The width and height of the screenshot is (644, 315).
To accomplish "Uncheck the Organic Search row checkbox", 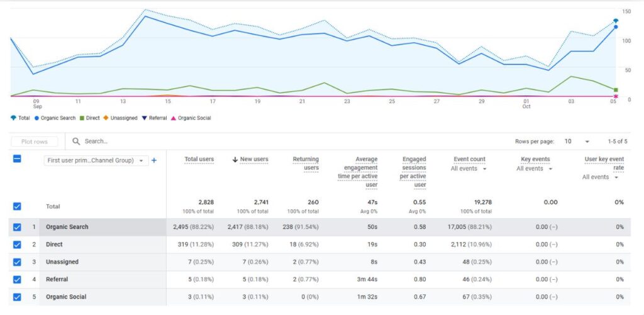I will click(x=17, y=227).
